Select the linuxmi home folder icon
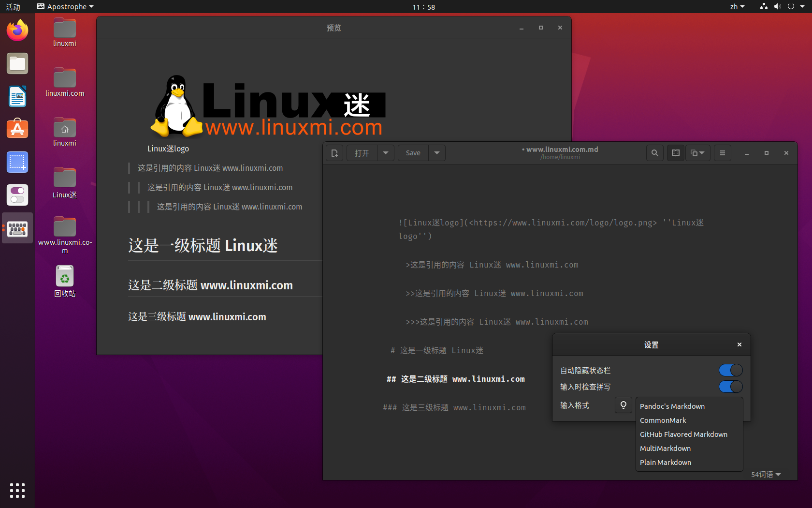Screen dimensions: 812x508 pyautogui.click(x=65, y=132)
